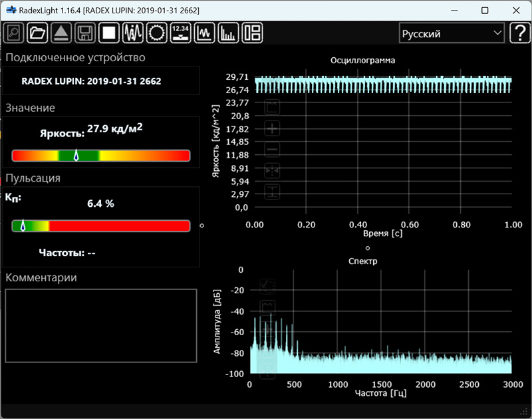Click the panel layout icon in toolbar
Screen dimensions: 532x419
click(253, 33)
